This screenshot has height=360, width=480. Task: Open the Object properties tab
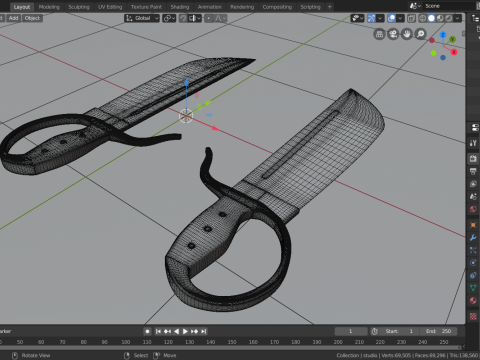click(x=473, y=225)
